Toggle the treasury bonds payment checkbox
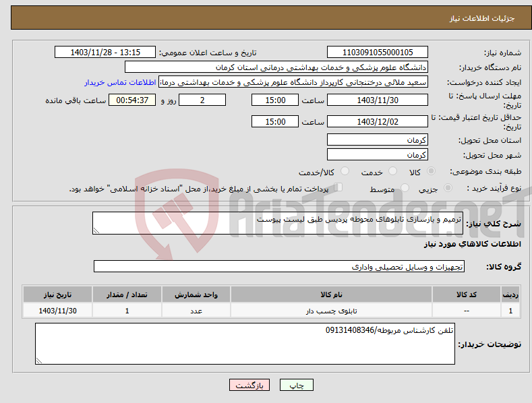 pos(338,187)
